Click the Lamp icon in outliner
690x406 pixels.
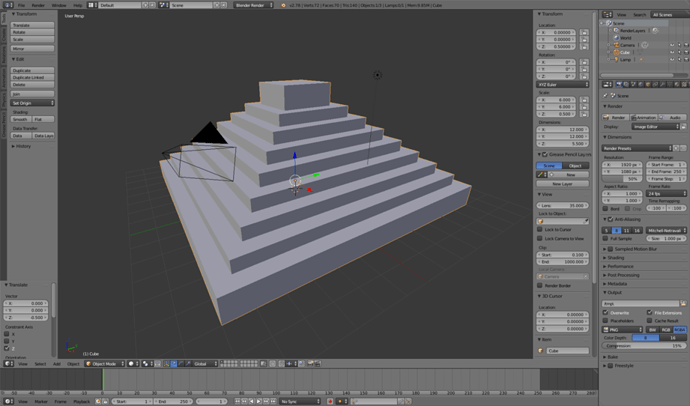pyautogui.click(x=617, y=59)
